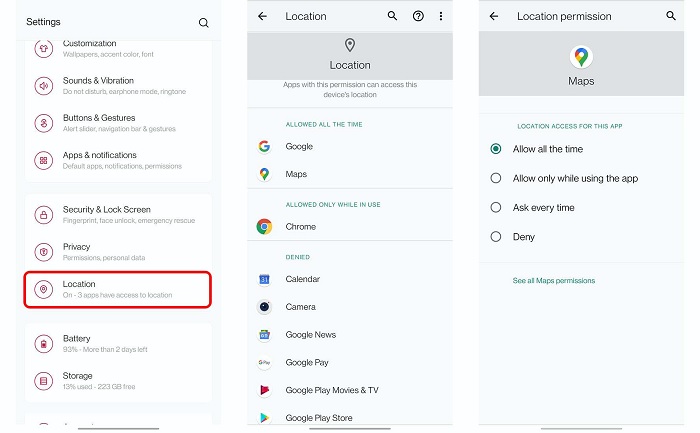Open Privacy settings
Screen dimensions: 700x433
coord(117,252)
